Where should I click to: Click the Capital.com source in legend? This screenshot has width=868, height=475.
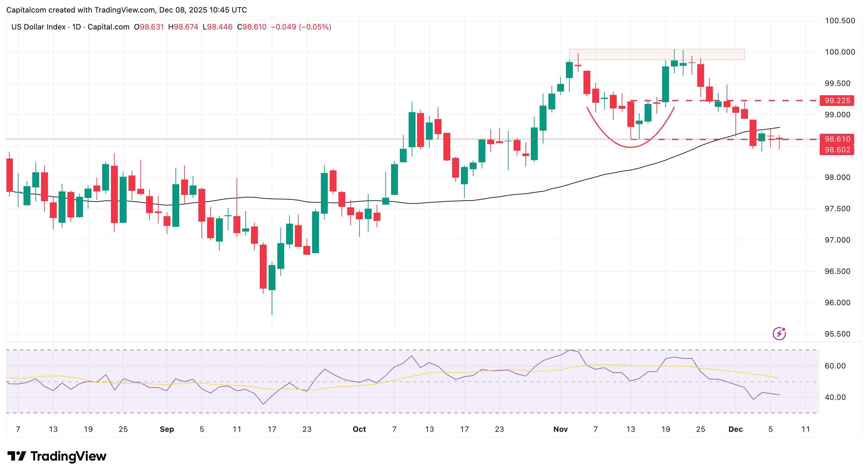[108, 27]
